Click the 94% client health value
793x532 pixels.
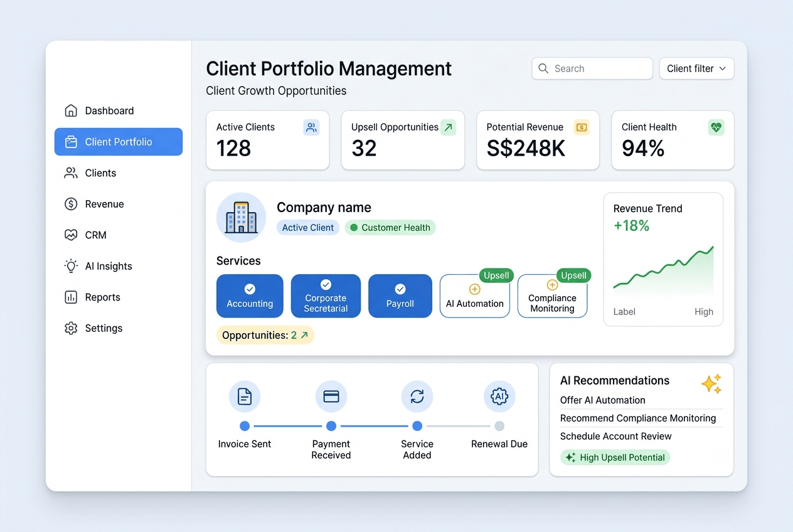pyautogui.click(x=643, y=149)
